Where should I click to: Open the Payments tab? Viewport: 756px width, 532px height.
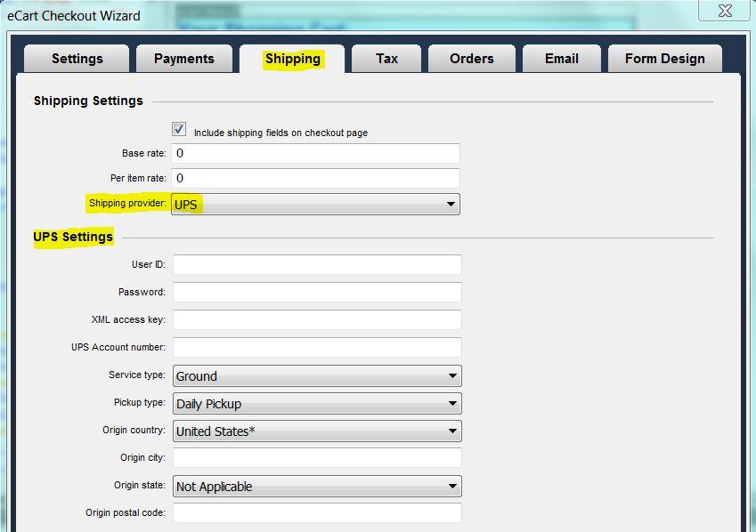coord(184,59)
